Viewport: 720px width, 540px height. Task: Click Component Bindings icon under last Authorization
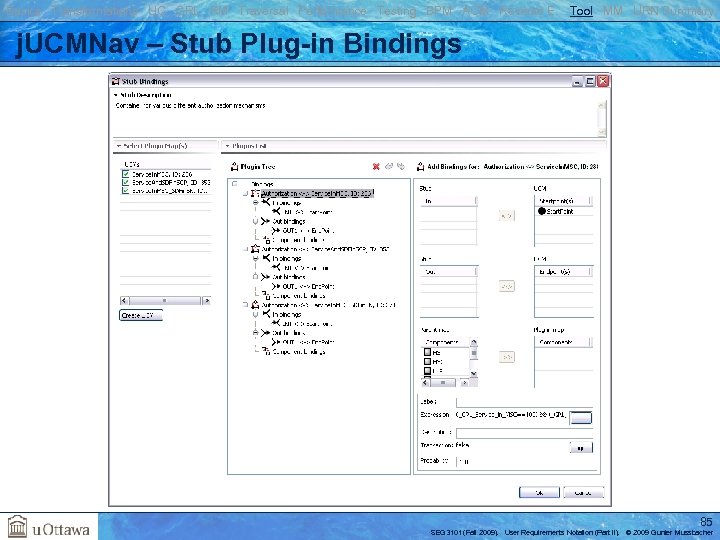[266, 351]
